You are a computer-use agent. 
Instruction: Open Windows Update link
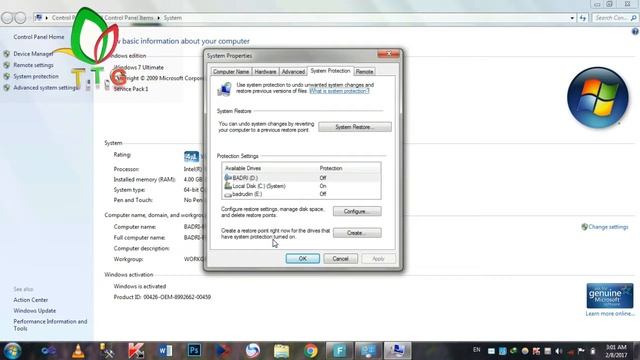(x=35, y=311)
